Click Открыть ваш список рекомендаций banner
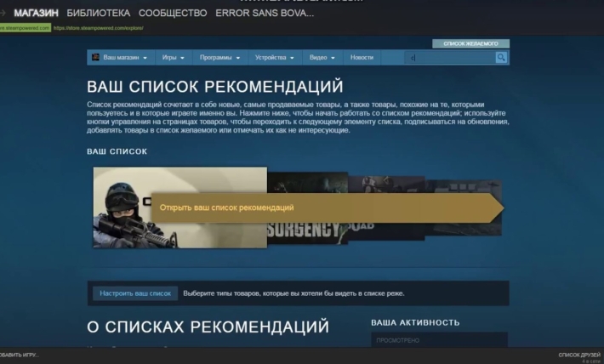Screen dimensions: 604x364 (328, 208)
